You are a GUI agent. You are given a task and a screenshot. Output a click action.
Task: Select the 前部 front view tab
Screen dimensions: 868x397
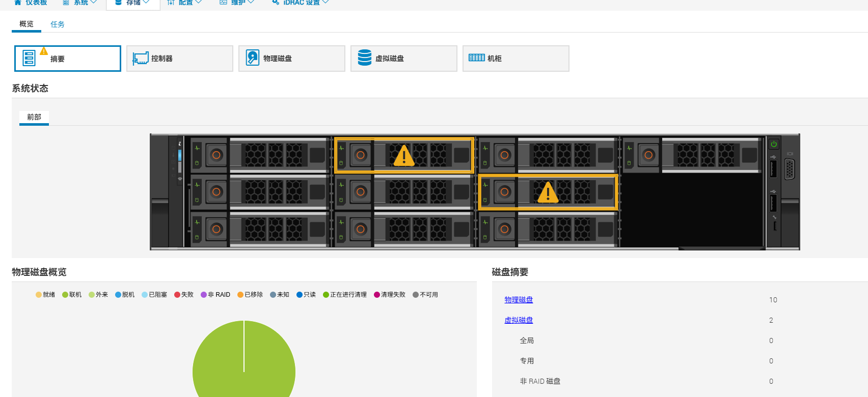pyautogui.click(x=34, y=117)
